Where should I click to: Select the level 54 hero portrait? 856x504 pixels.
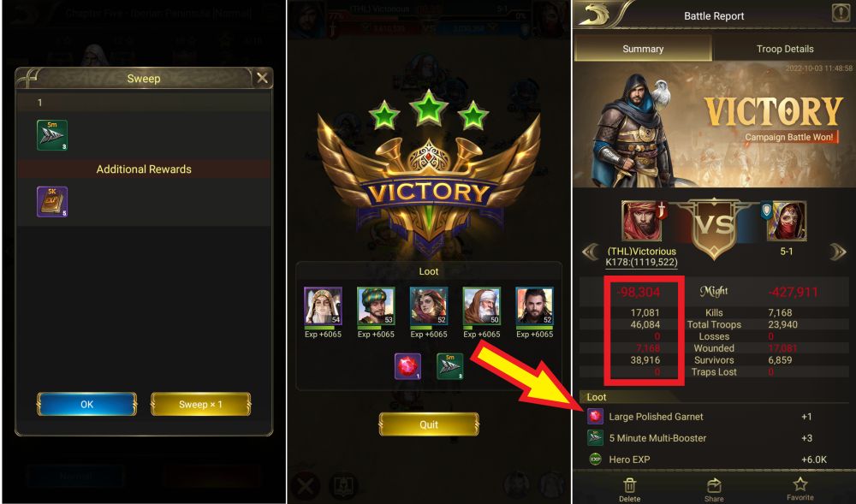point(323,306)
